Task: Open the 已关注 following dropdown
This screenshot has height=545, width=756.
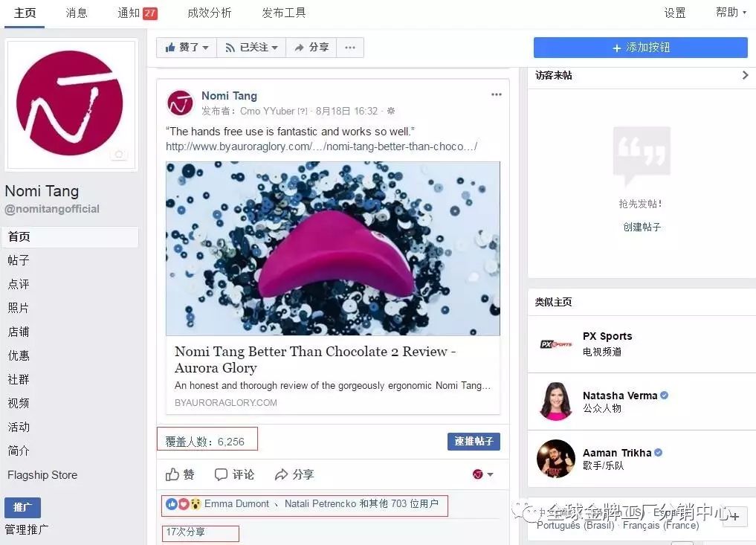Action: click(x=251, y=48)
